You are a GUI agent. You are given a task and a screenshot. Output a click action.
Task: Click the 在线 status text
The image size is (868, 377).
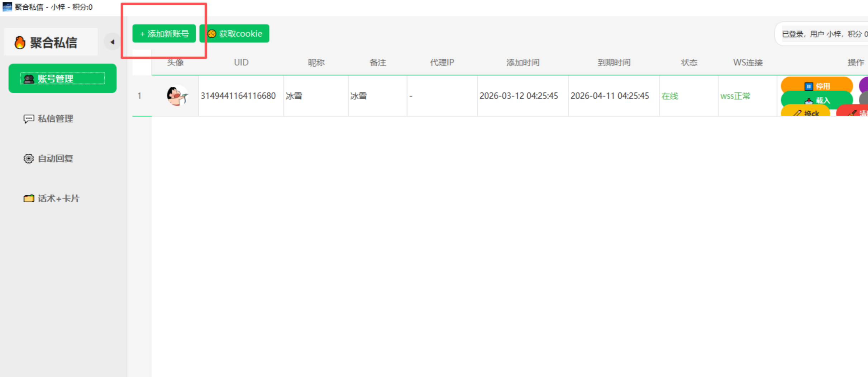[669, 96]
